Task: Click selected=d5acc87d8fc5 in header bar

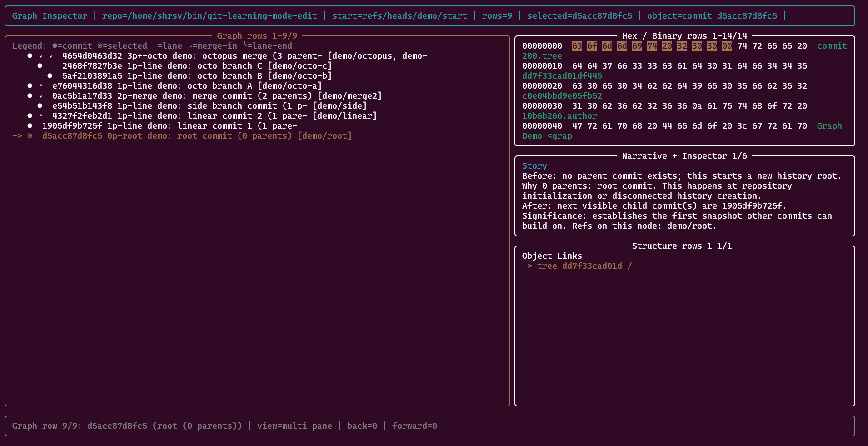Action: [579, 16]
